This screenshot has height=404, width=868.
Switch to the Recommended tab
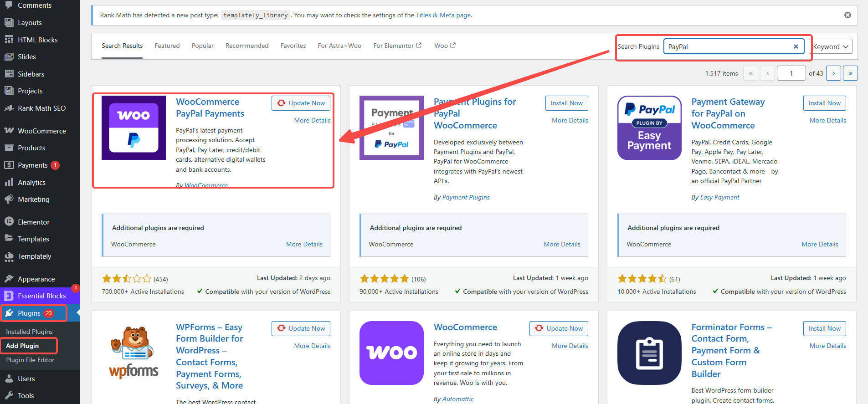[x=247, y=46]
